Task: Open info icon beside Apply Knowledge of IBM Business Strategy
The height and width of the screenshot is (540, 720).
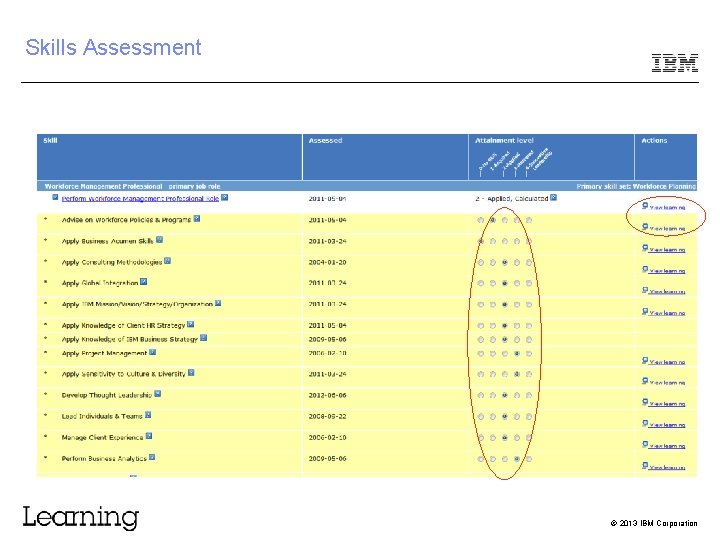Action: (203, 338)
